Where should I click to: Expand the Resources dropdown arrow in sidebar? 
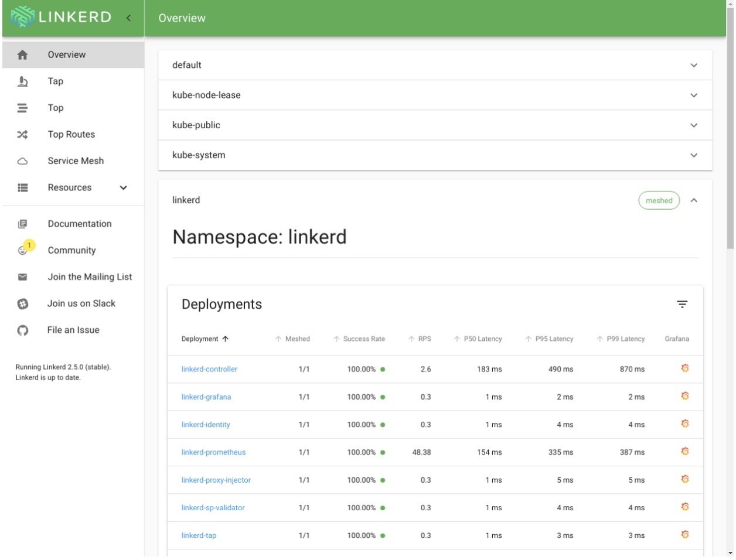[123, 187]
